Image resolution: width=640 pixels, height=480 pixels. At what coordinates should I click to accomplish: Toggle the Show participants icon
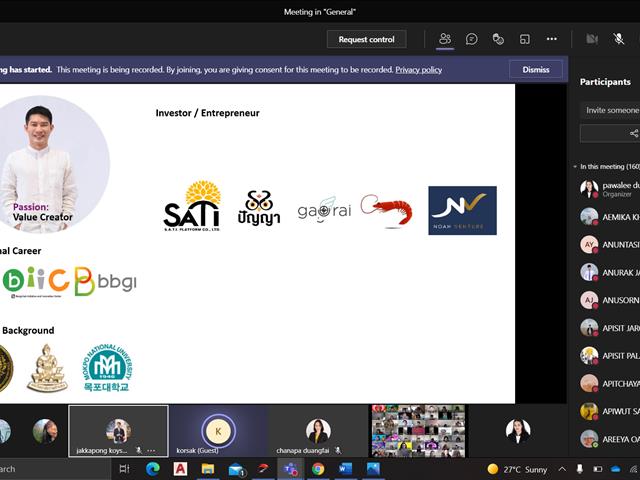[445, 39]
